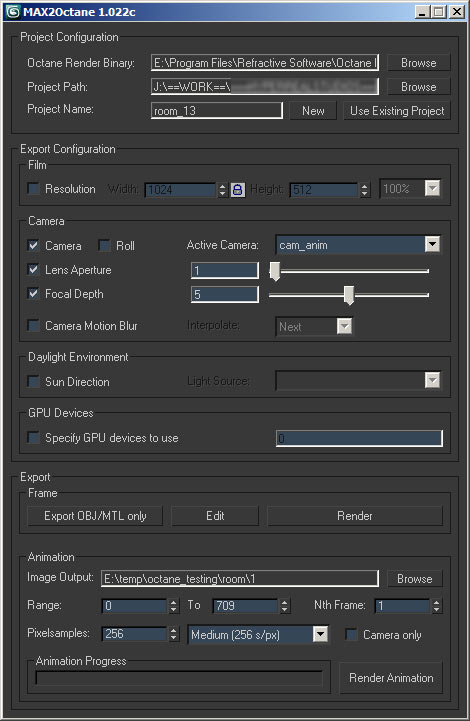The height and width of the screenshot is (721, 470).
Task: Click the Range start spinner arrows
Action: coord(173,606)
